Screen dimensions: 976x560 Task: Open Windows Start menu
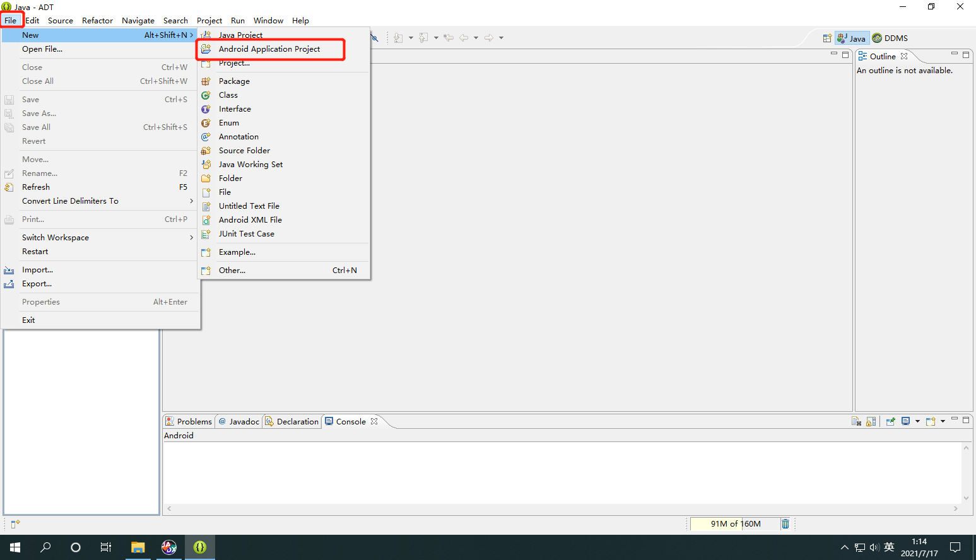pos(15,547)
